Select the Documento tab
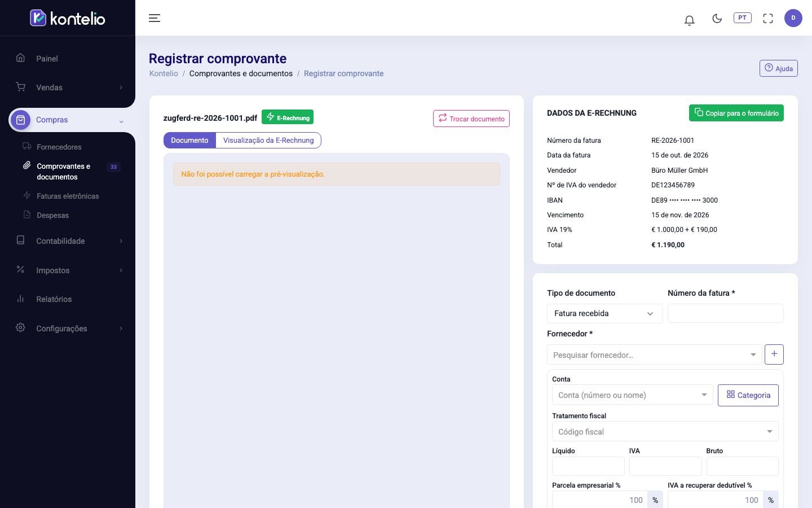This screenshot has height=508, width=812. pos(189,141)
